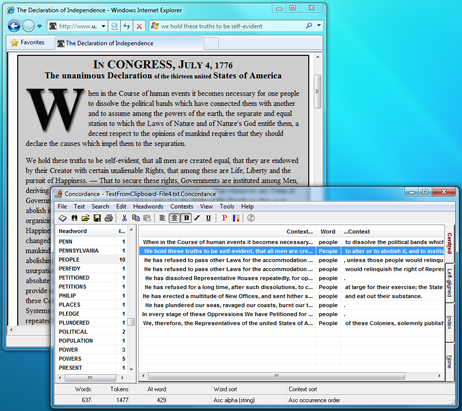Screen dimensions: 462x411
Task: Copy using the Concordance toolbar copy icon
Action: click(136, 218)
